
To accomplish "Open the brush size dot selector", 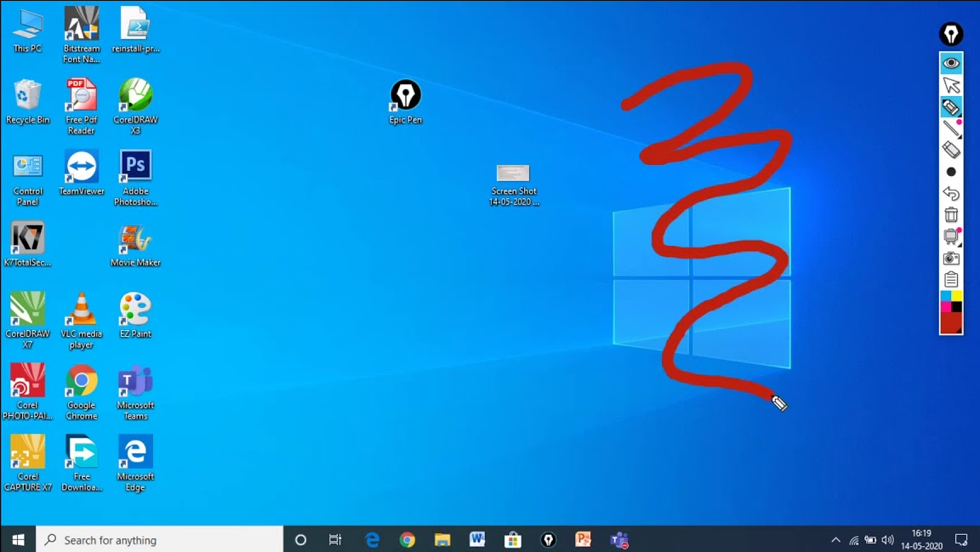I will pos(950,172).
